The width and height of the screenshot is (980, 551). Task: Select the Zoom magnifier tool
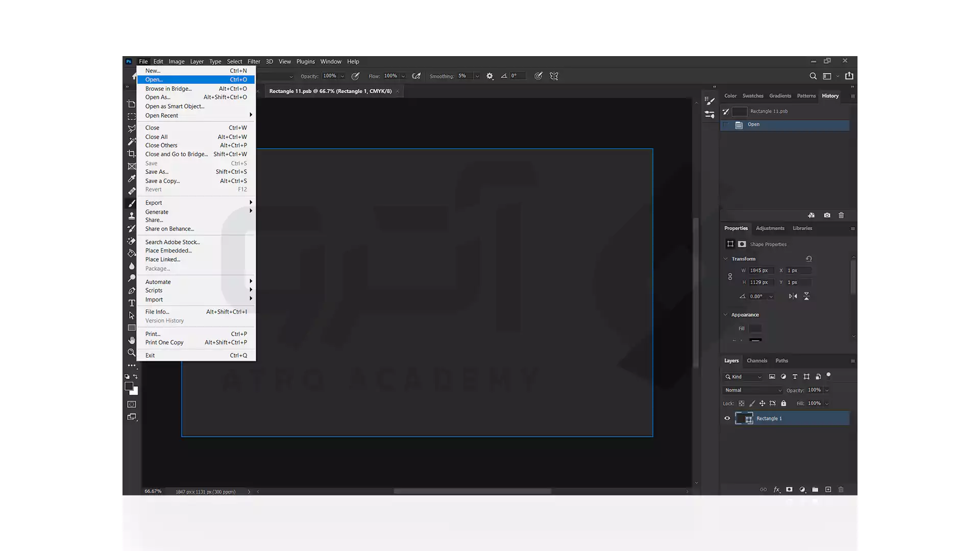(132, 353)
